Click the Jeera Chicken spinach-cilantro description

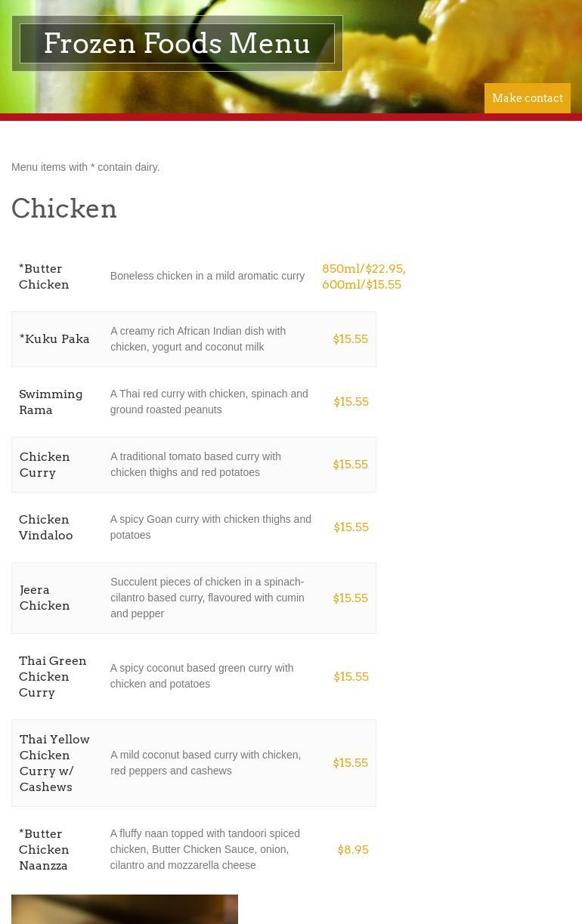[x=207, y=598]
